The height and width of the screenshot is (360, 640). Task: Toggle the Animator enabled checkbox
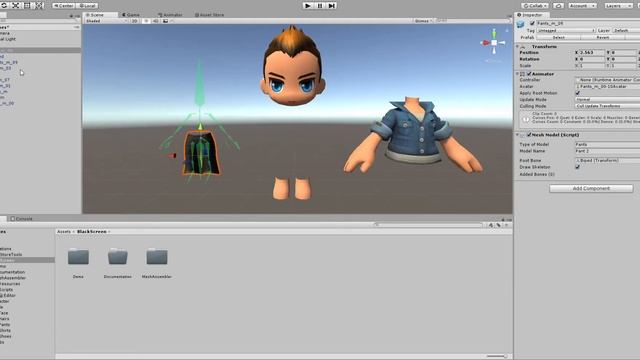tap(529, 74)
